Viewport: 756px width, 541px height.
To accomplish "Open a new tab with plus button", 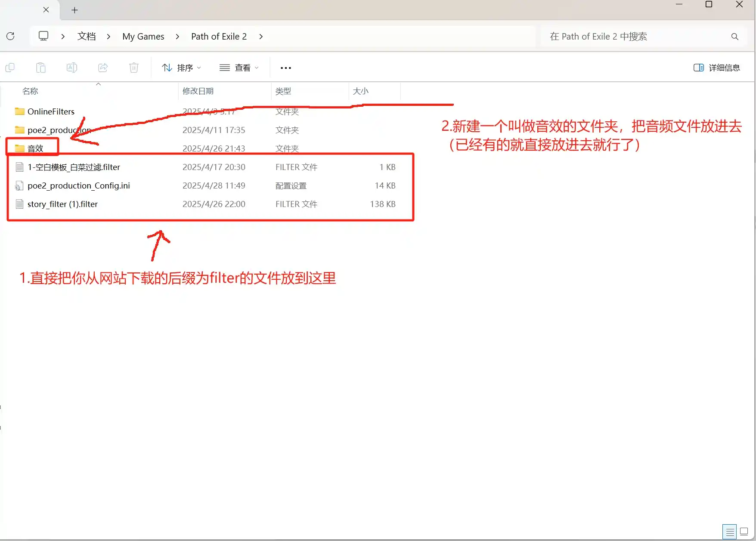I will coord(74,10).
